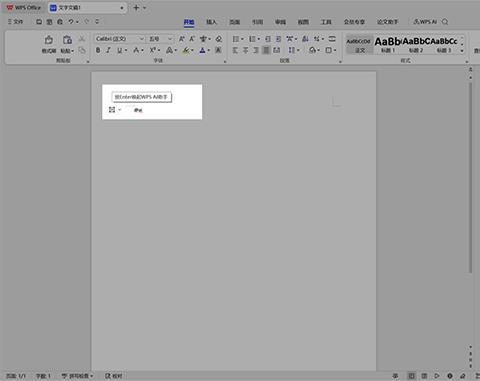480x381 pixels.
Task: Click the WPS AI button
Action: click(x=425, y=22)
